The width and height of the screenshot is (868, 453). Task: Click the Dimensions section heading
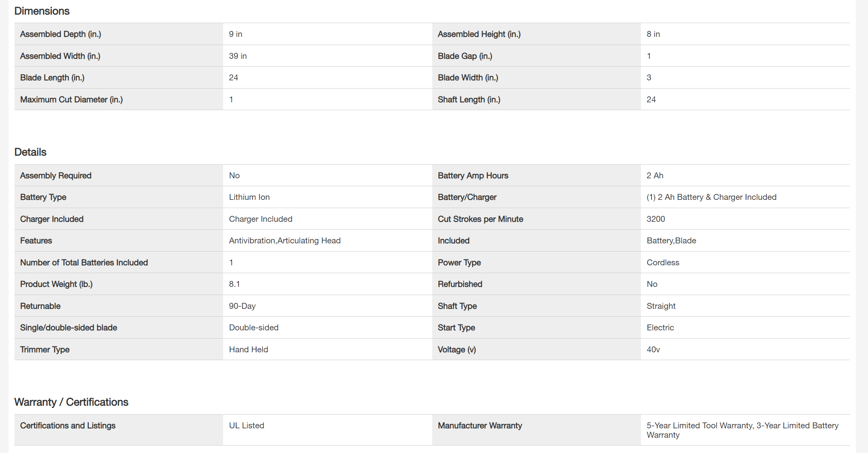42,11
